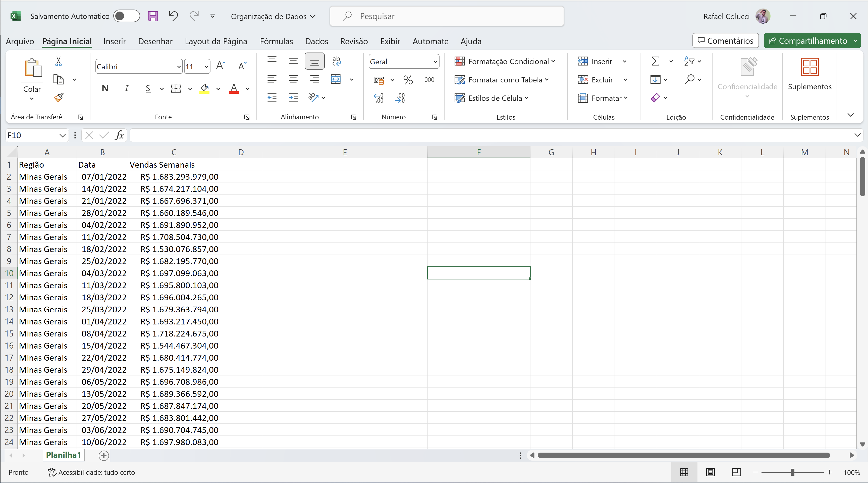Open the Geral number format dropdown
This screenshot has width=868, height=483.
pos(435,62)
